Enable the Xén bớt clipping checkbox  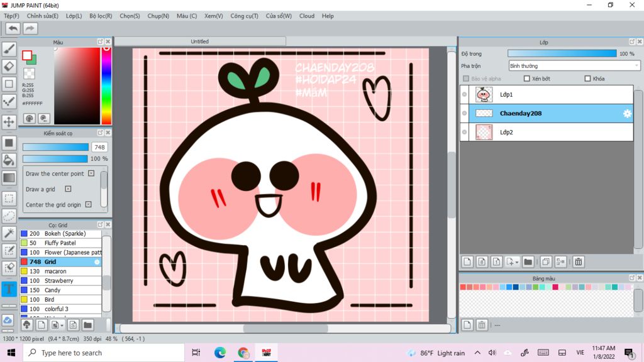click(527, 79)
